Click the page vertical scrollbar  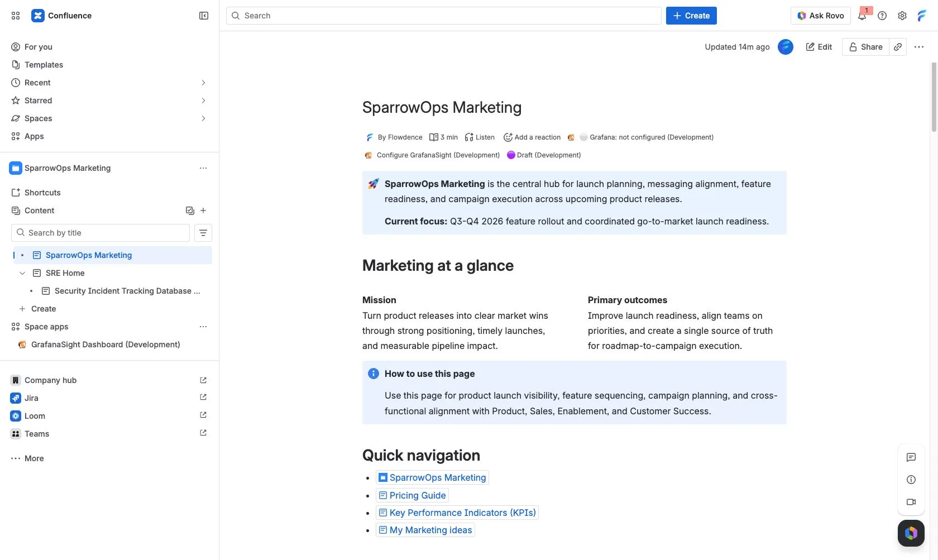click(934, 98)
